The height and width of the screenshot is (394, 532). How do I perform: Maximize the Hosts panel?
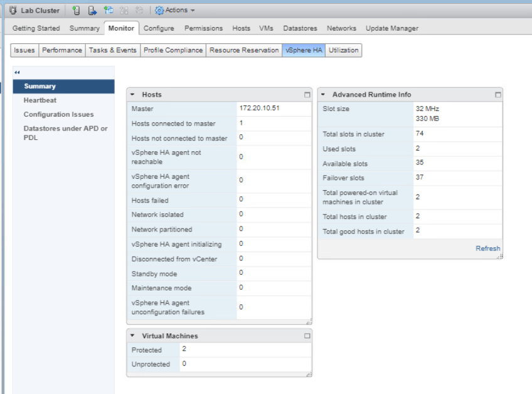tap(307, 95)
